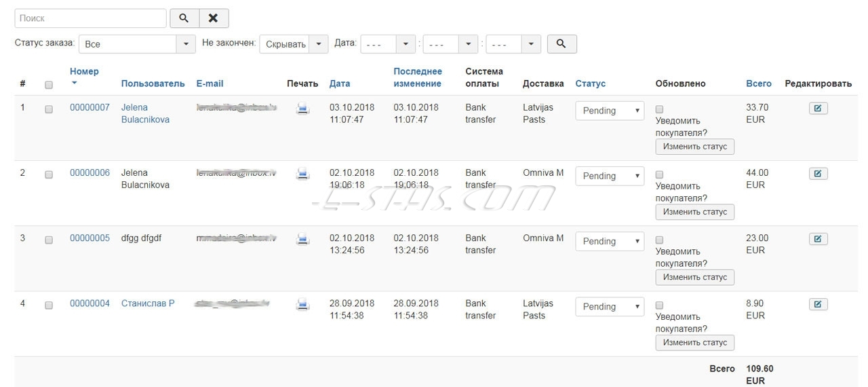Sort table by Всего column header
The image size is (868, 387).
point(759,84)
